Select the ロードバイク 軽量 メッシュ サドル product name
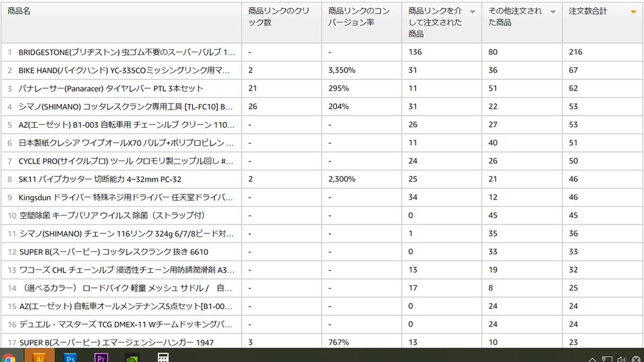Image resolution: width=644 pixels, height=362 pixels. pos(126,289)
